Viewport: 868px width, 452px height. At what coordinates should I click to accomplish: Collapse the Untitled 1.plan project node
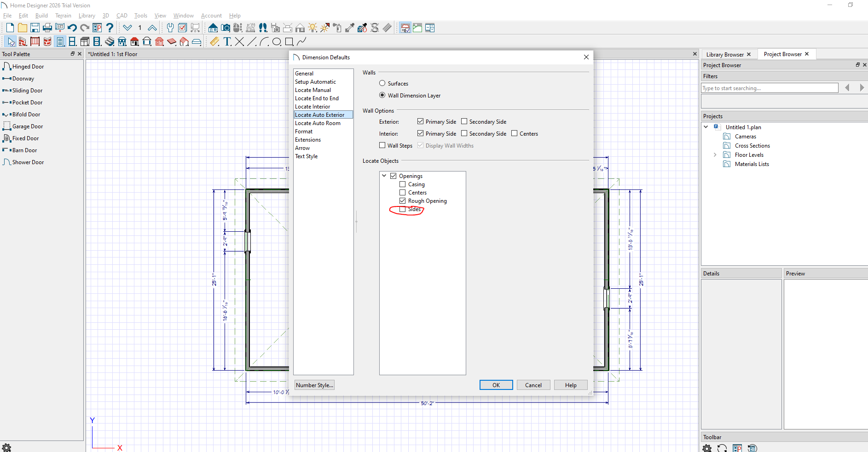(x=706, y=127)
